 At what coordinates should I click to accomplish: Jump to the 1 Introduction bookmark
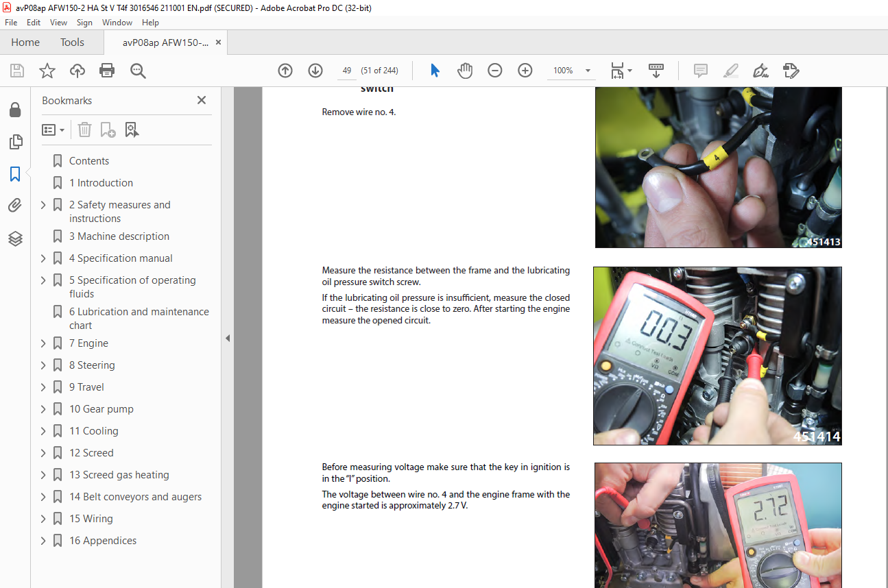point(101,183)
